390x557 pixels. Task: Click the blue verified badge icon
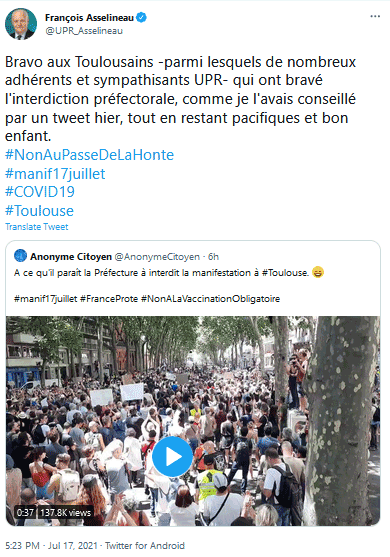coord(141,17)
